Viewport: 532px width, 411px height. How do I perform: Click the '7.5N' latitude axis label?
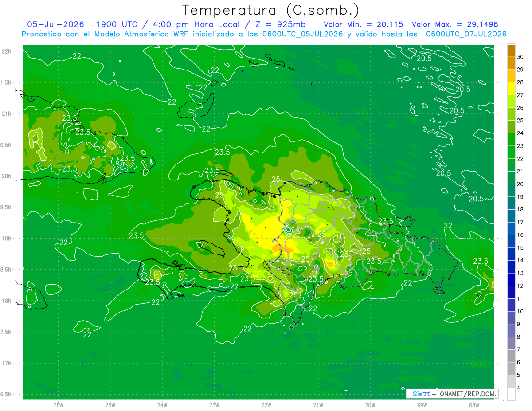click(7, 332)
